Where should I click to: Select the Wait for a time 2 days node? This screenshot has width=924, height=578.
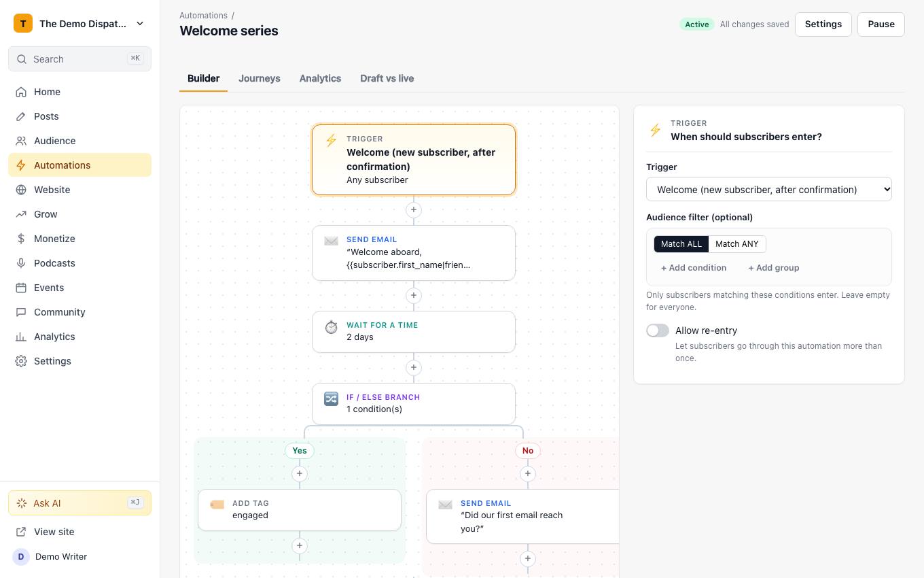(x=414, y=332)
